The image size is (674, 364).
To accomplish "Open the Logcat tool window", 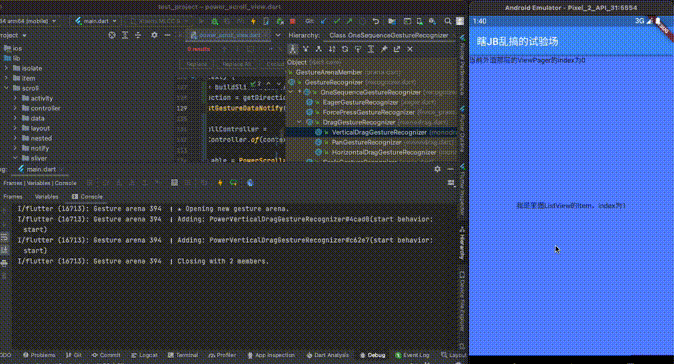I will [x=144, y=355].
